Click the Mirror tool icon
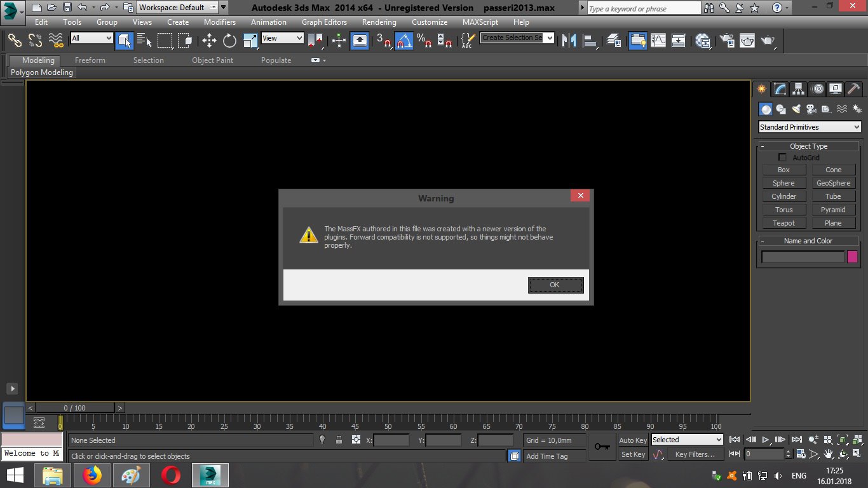The height and width of the screenshot is (488, 868). 569,41
